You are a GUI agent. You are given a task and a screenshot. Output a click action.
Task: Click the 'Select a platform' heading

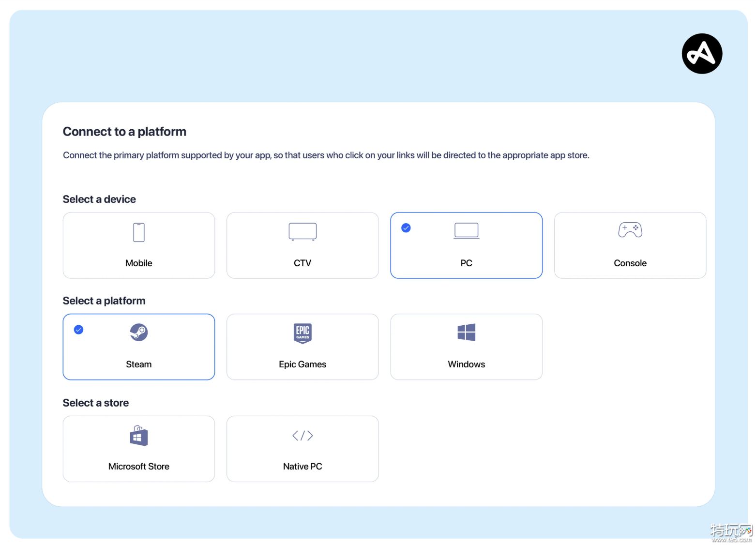pyautogui.click(x=104, y=301)
